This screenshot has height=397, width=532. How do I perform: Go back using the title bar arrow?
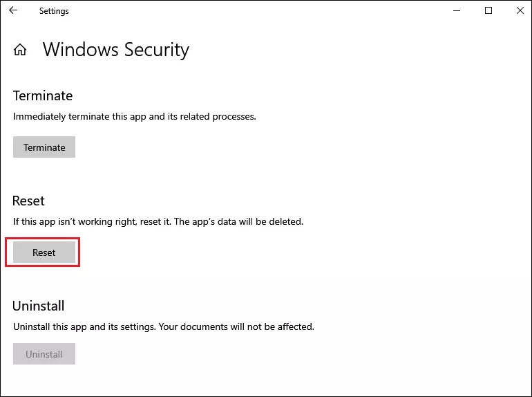point(13,10)
